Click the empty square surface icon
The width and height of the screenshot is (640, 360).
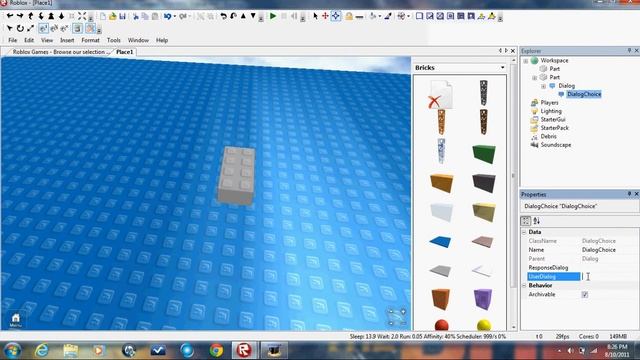[419, 16]
